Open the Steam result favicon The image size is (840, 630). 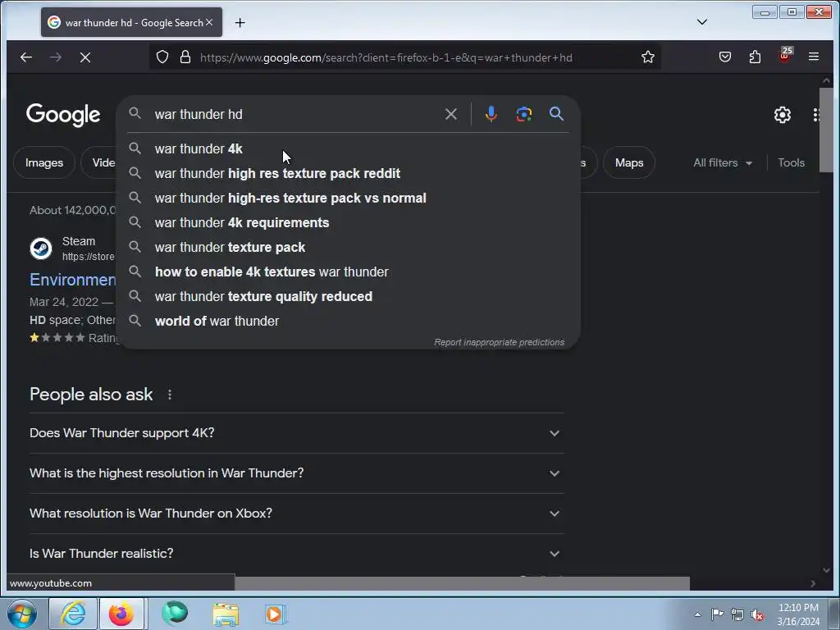click(41, 249)
